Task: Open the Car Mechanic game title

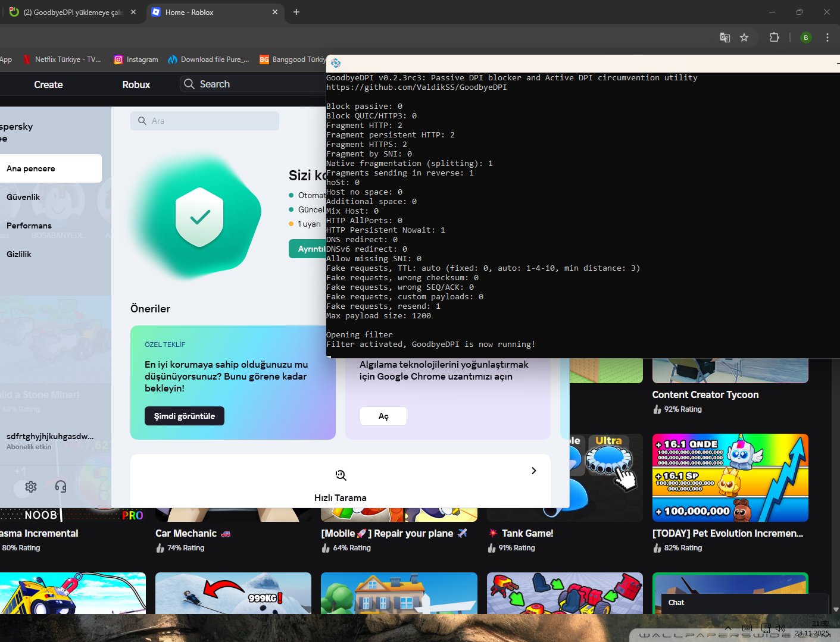Action: [x=193, y=533]
